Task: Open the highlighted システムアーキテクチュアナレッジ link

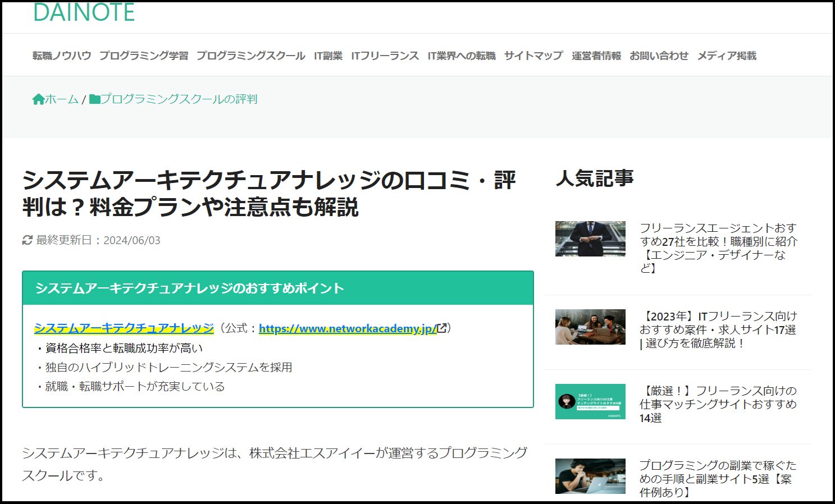Action: point(124,328)
